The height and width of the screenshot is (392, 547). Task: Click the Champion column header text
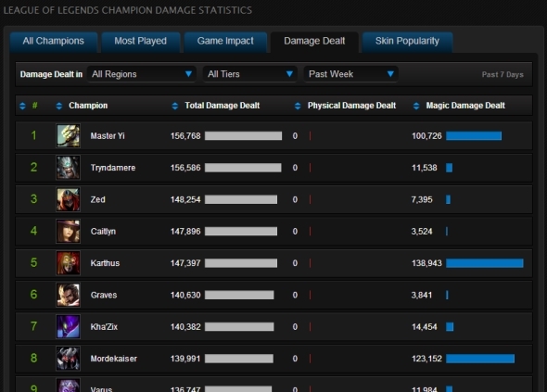[x=88, y=106]
